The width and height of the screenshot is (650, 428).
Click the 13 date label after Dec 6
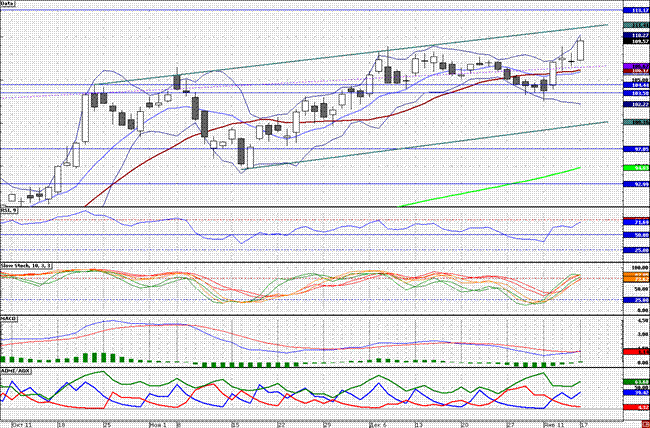tap(419, 425)
